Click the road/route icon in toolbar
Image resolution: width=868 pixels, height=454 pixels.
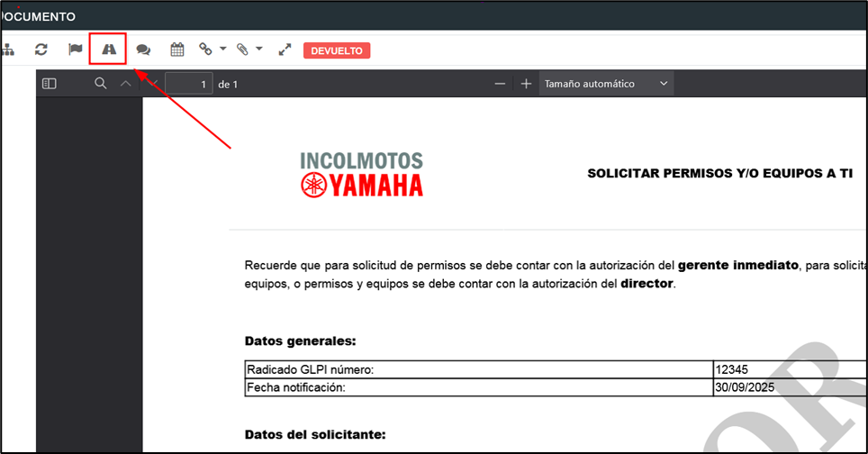click(108, 50)
